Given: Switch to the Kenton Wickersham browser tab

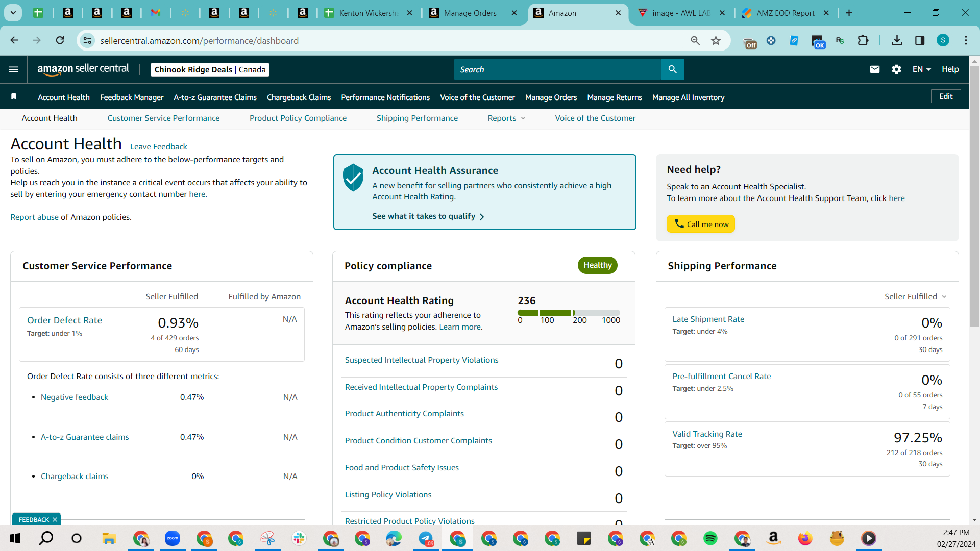Looking at the screenshot, I should (x=368, y=13).
